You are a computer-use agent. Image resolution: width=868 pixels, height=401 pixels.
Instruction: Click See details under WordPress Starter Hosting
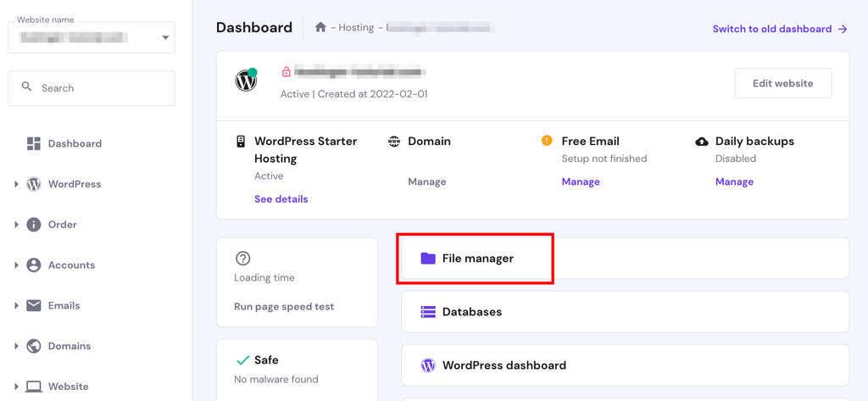pos(281,199)
